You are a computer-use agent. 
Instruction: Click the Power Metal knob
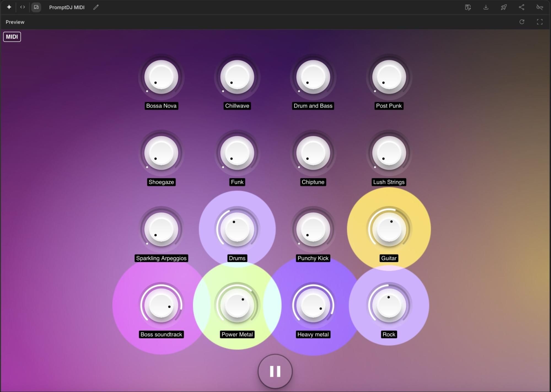click(x=237, y=305)
